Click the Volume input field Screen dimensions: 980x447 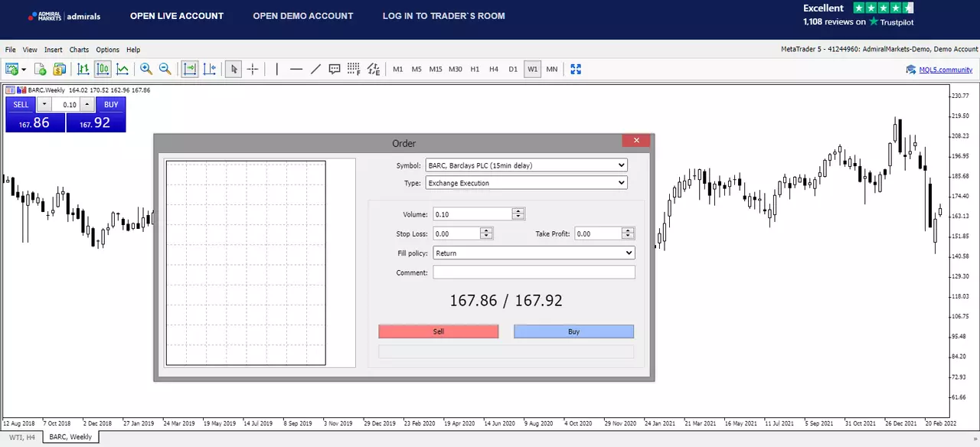472,214
